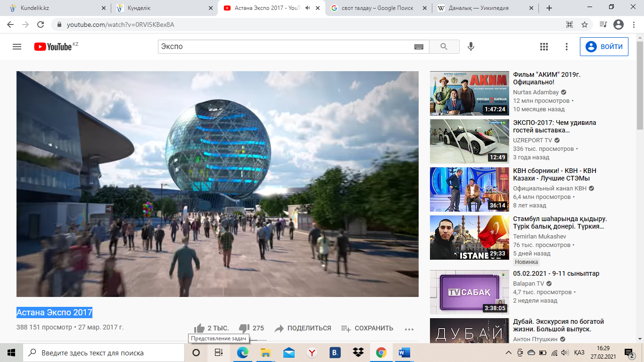Bookmark this page with the star icon
The width and height of the screenshot is (644, 362).
[585, 25]
